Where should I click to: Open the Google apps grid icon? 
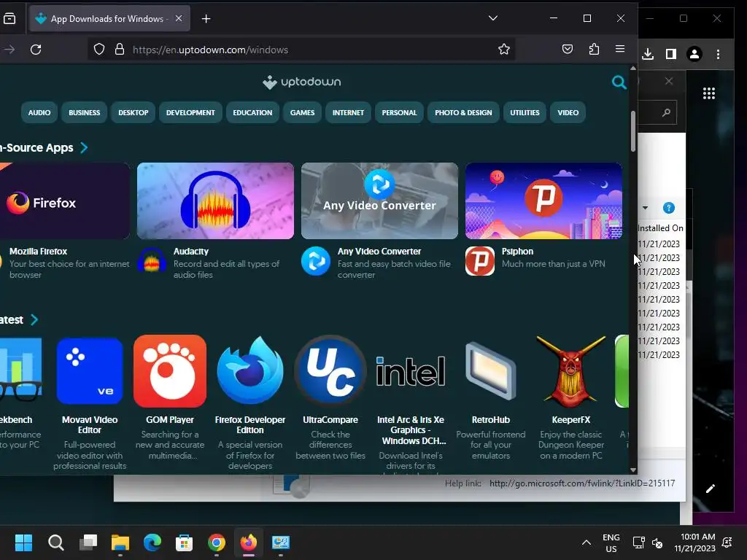709,93
